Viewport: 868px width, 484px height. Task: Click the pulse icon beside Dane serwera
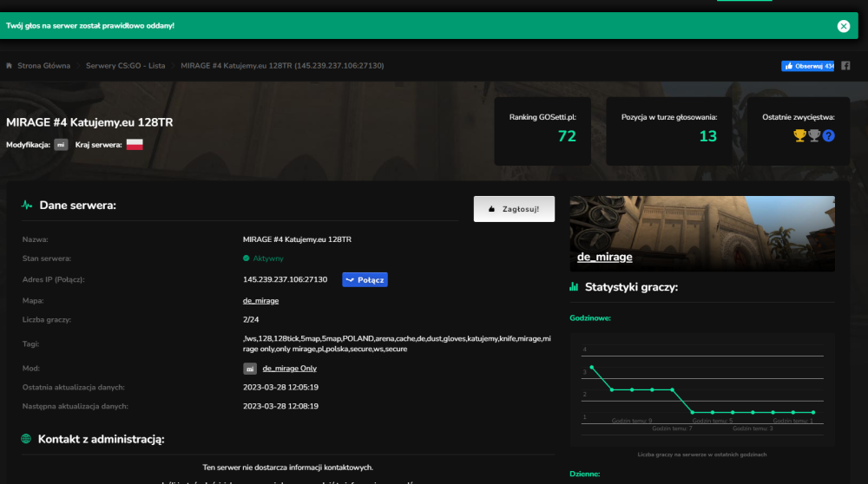(27, 206)
